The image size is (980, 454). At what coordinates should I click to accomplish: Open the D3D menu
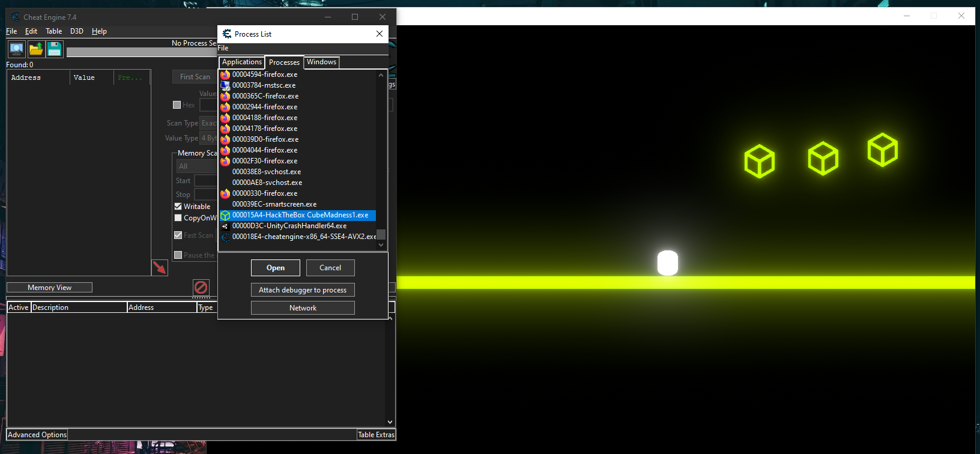pyautogui.click(x=76, y=31)
